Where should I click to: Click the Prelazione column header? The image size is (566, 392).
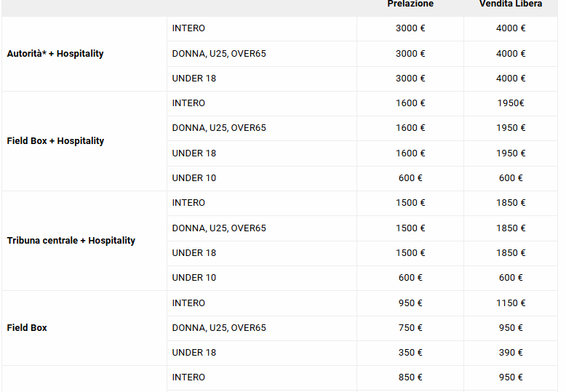click(x=410, y=4)
